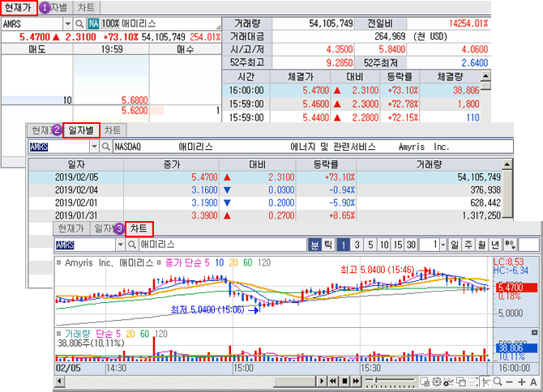This screenshot has height=392, width=543.
Task: Toggle 틱 tick chart mode
Action: tap(328, 245)
